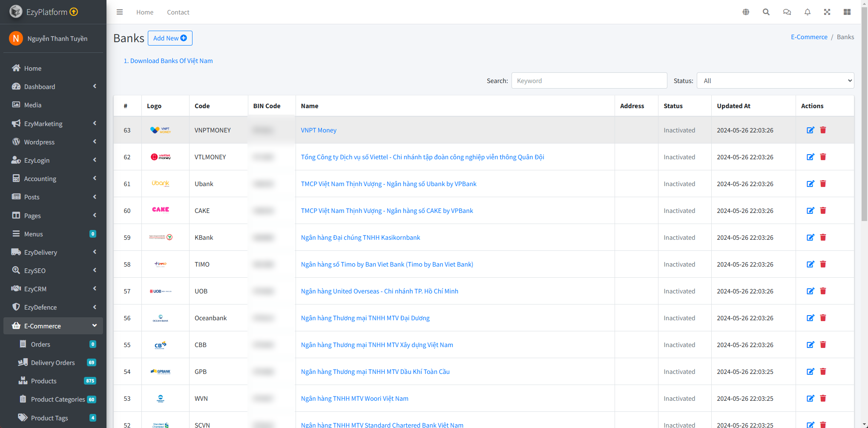Image resolution: width=868 pixels, height=428 pixels.
Task: Delete the TIMO bank entry
Action: pyautogui.click(x=823, y=264)
